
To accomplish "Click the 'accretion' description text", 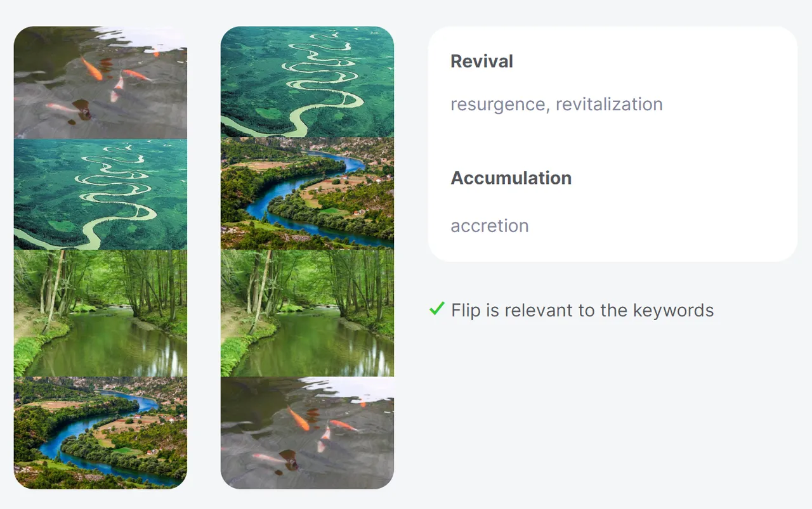I will (x=489, y=226).
